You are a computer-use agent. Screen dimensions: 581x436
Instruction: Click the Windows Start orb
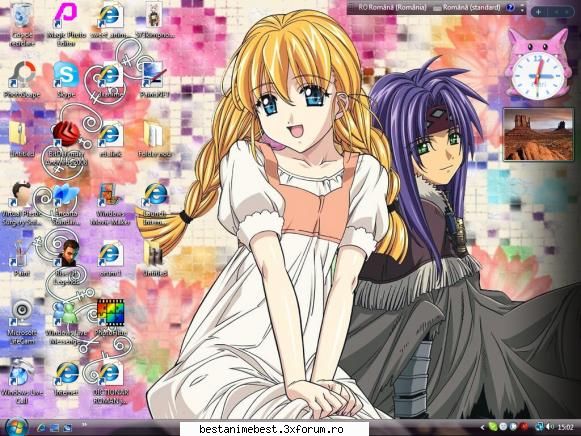click(16, 427)
